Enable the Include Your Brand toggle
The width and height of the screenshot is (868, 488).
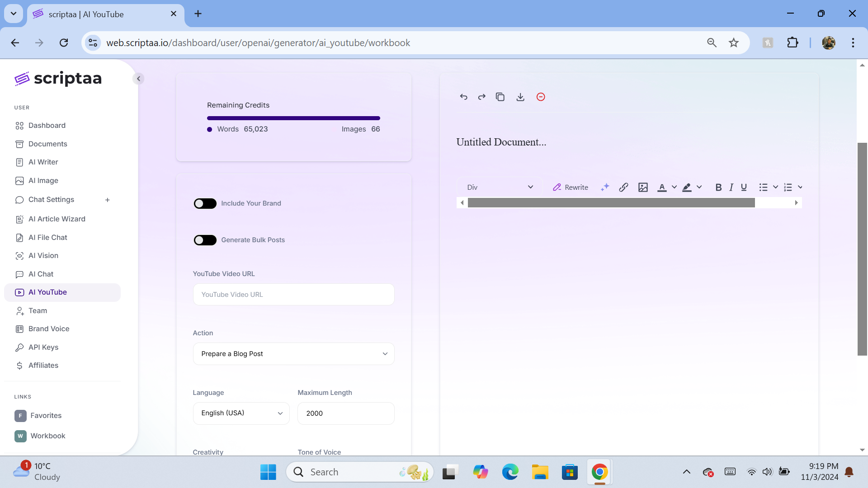[205, 203]
